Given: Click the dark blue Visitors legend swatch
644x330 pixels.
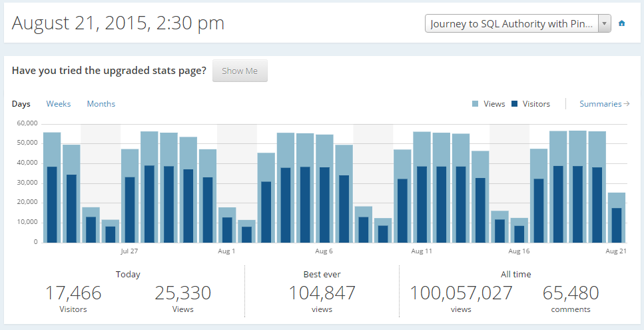Looking at the screenshot, I should 515,104.
